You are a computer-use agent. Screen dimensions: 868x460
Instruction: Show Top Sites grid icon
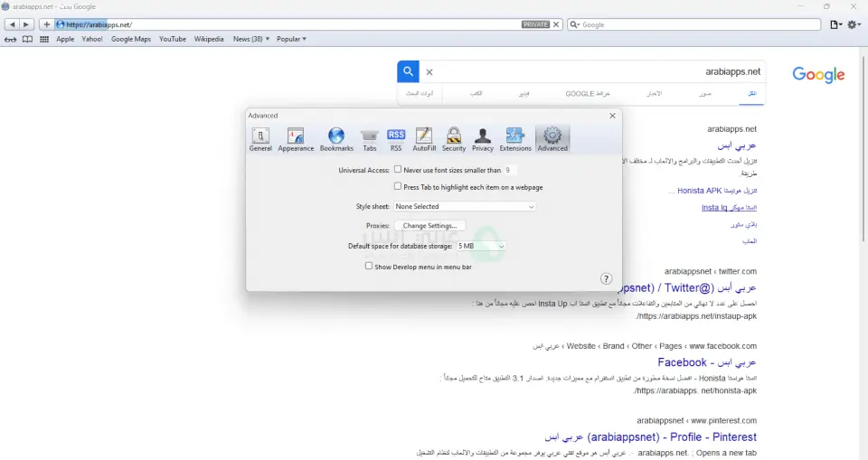(44, 39)
